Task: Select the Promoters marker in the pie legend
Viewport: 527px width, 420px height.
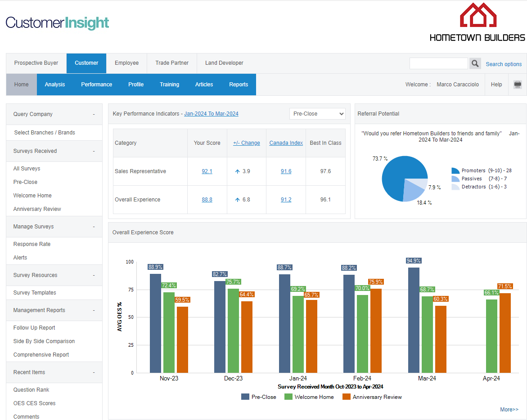Action: point(455,171)
